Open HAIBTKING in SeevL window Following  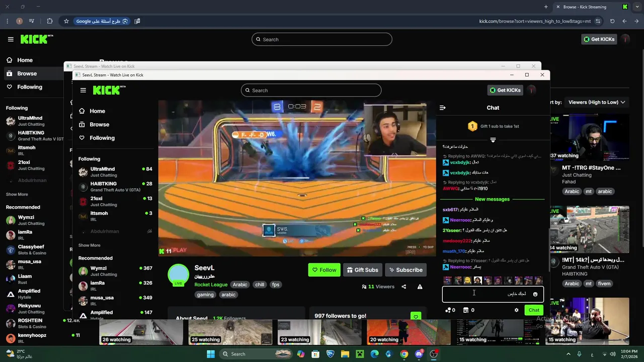[115, 187]
